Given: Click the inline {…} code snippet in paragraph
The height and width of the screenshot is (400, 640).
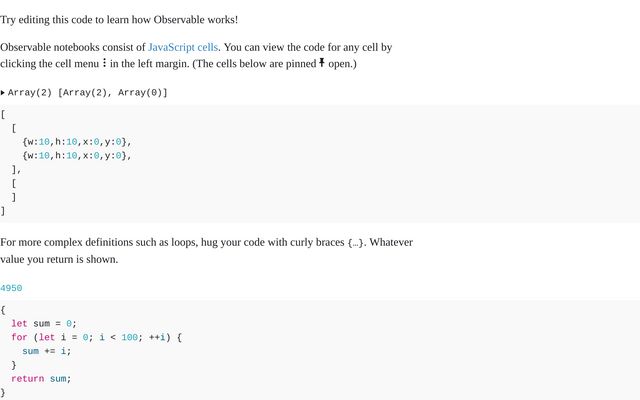Looking at the screenshot, I should coord(356,243).
